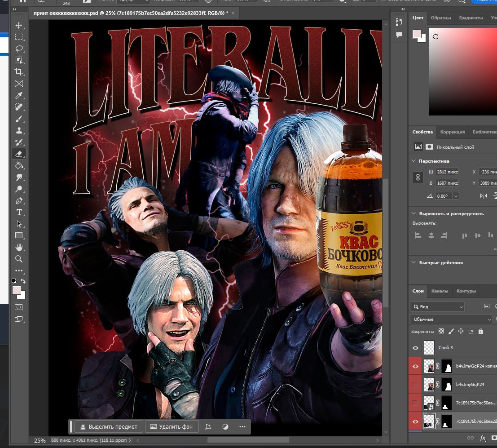Toggle link between width and height
Image resolution: width=497 pixels, height=448 pixels.
(x=418, y=177)
